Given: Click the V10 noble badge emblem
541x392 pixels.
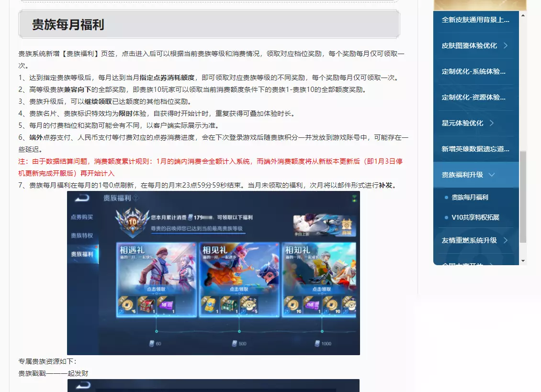Looking at the screenshot, I should tap(133, 222).
